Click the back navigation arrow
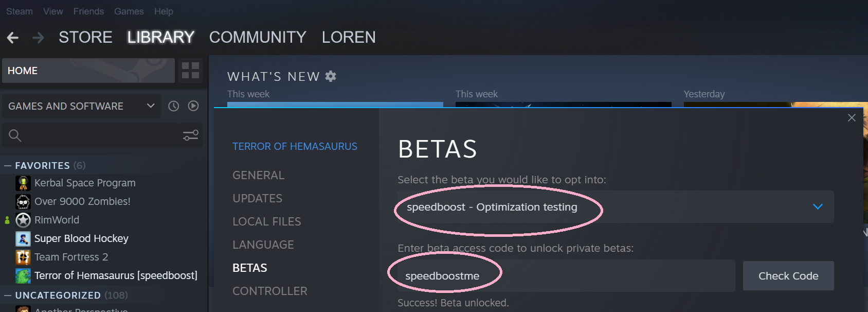Image resolution: width=868 pixels, height=312 pixels. click(x=13, y=38)
